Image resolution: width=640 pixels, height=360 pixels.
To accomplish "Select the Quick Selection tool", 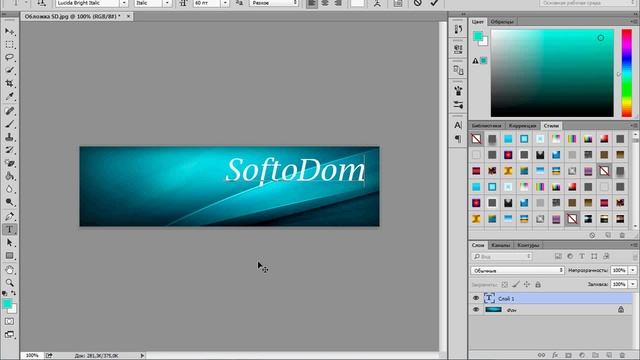I will click(9, 70).
